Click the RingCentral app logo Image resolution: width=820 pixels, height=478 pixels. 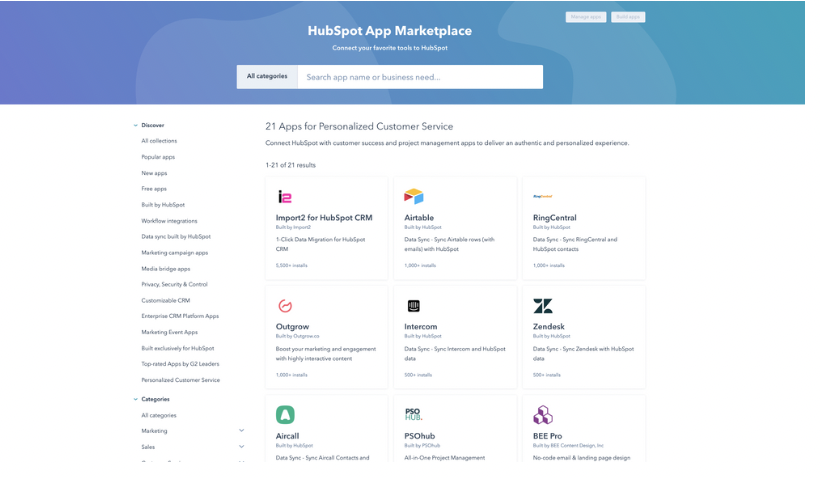pyautogui.click(x=543, y=196)
